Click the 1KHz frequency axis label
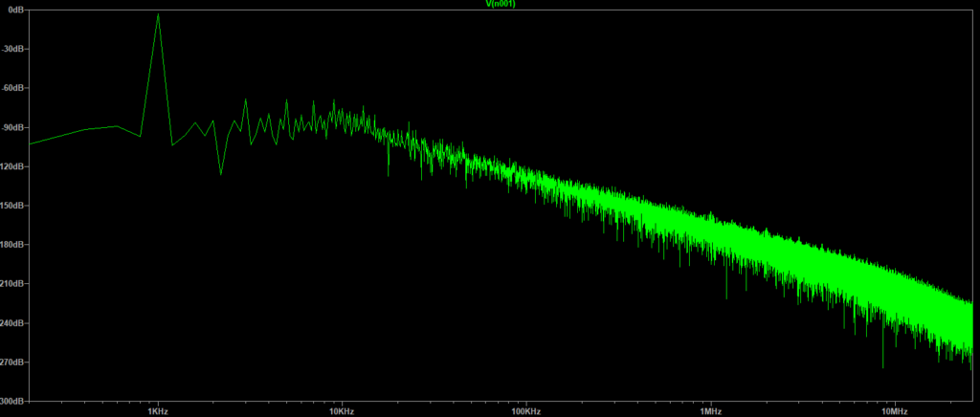Viewport: 980px width, 417px height. click(158, 410)
